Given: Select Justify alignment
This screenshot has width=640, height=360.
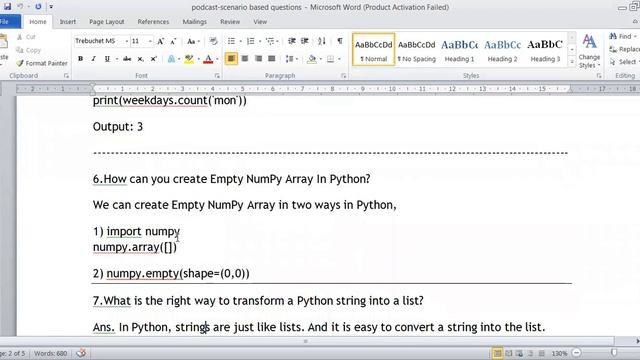Looking at the screenshot, I should click(x=271, y=59).
